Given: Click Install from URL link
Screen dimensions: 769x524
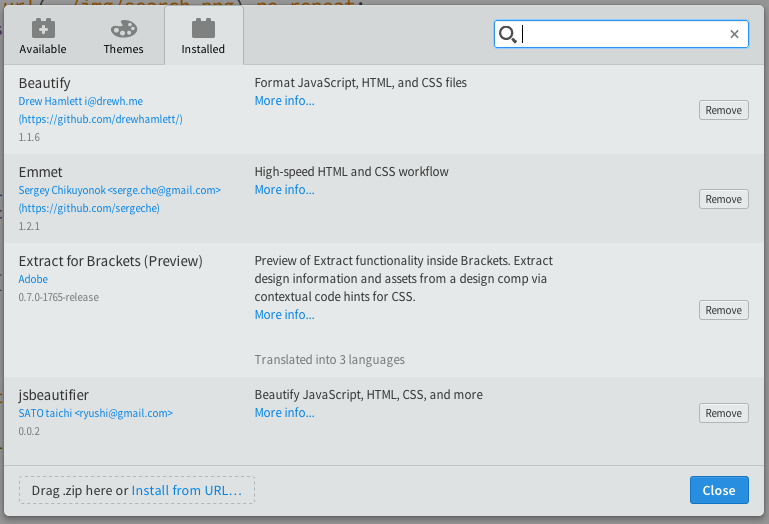Looking at the screenshot, I should (186, 490).
